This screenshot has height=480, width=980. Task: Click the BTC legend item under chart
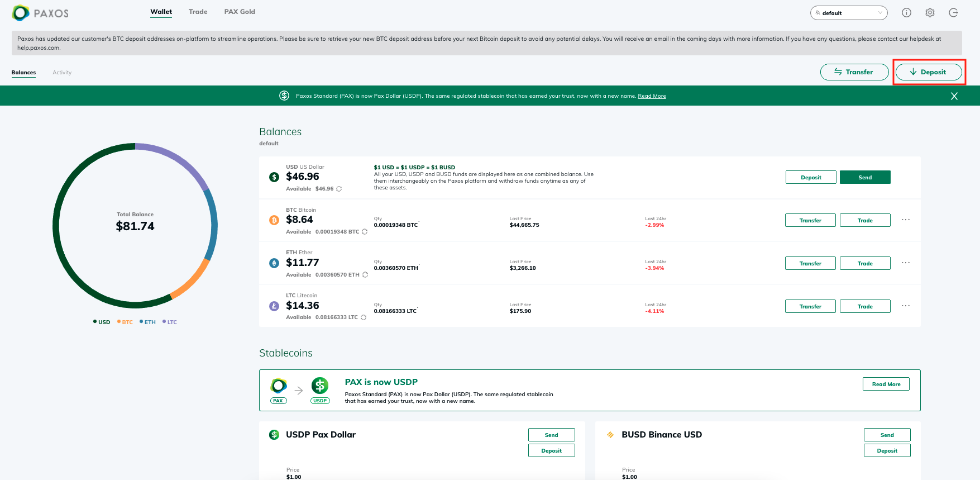click(125, 322)
